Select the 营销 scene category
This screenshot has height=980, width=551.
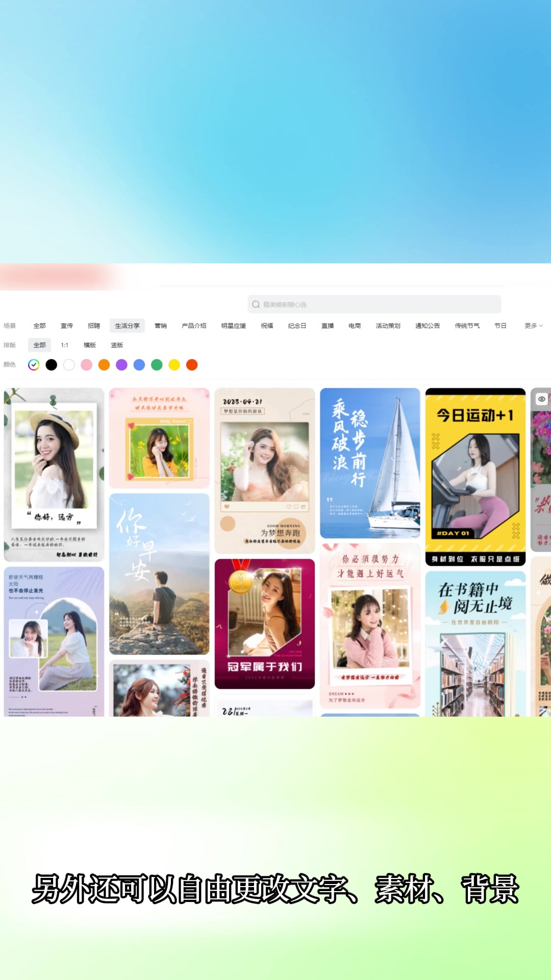(161, 326)
